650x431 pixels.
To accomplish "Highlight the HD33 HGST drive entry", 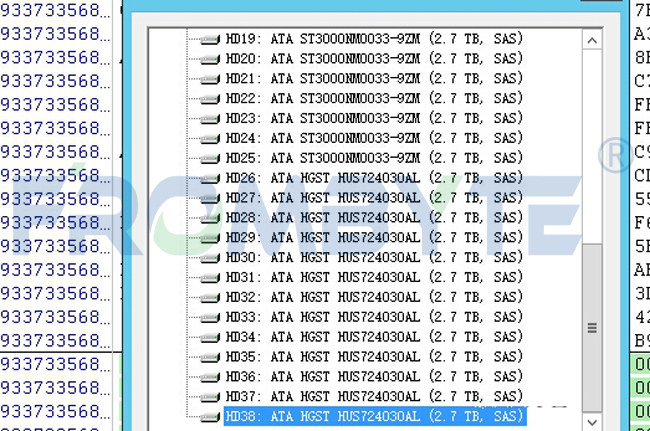I will coord(375,317).
